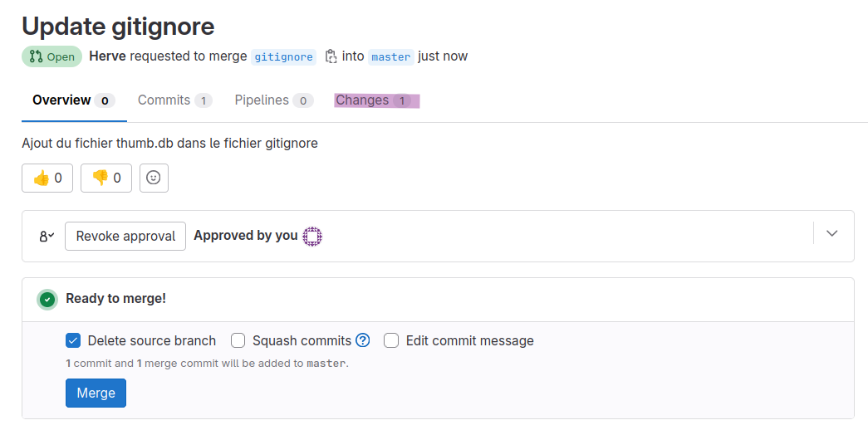
Task: Expand the approval details chevron
Action: pos(832,233)
